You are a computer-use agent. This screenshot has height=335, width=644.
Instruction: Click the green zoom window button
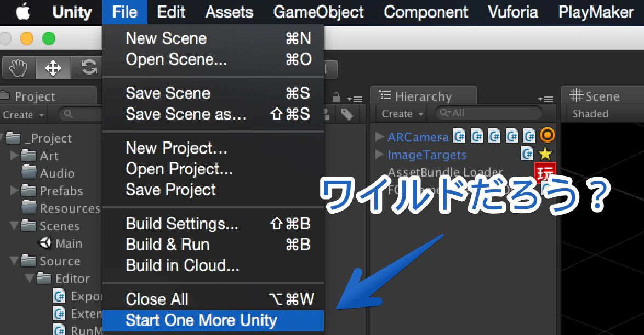pyautogui.click(x=49, y=38)
